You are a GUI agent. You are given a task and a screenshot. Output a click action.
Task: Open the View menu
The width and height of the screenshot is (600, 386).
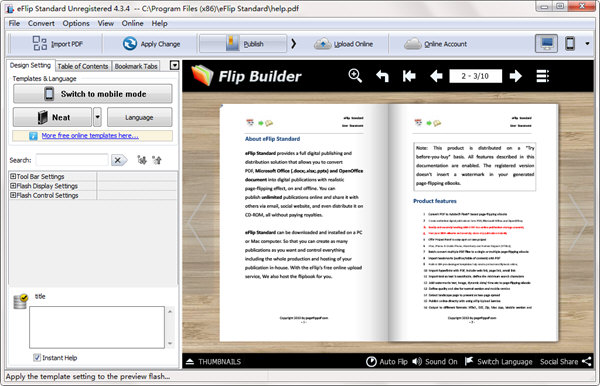click(x=106, y=23)
